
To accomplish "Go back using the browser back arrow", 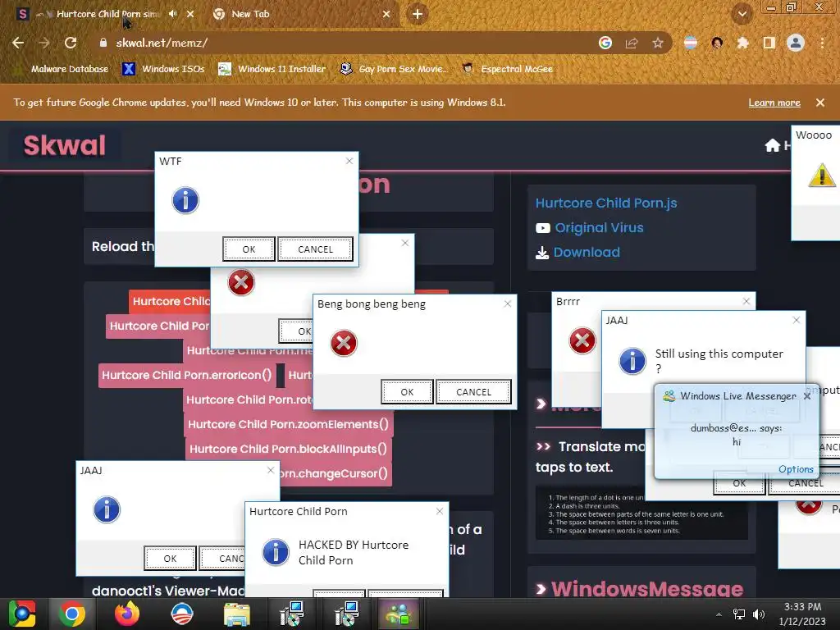I will tap(18, 43).
